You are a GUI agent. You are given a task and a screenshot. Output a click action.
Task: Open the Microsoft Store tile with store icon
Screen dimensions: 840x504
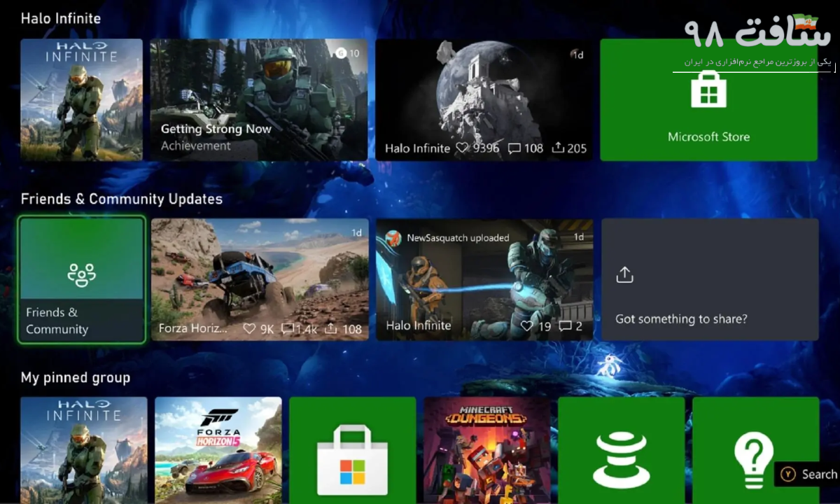tap(709, 100)
